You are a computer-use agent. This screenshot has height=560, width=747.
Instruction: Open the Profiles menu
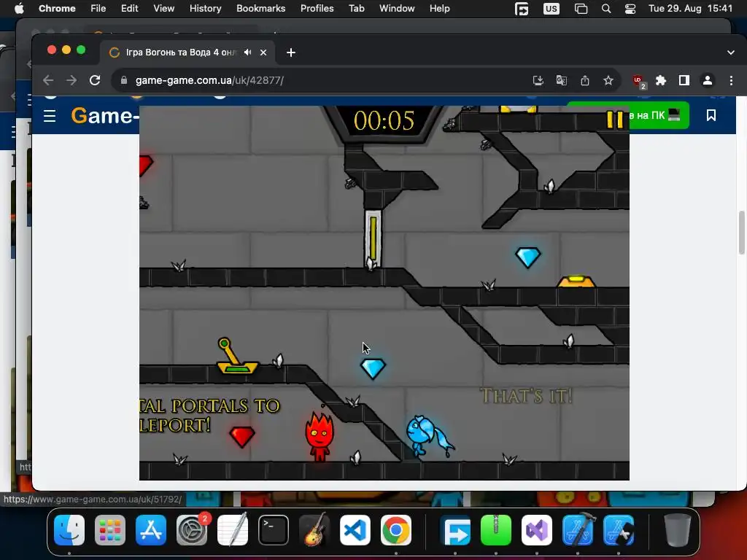(x=317, y=9)
